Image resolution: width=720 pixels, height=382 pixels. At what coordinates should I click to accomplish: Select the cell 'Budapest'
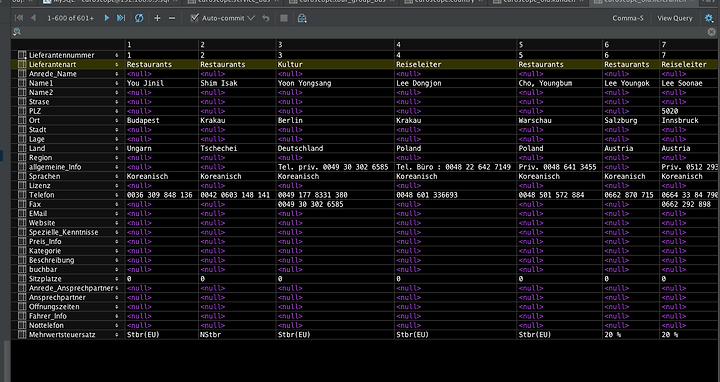point(162,120)
